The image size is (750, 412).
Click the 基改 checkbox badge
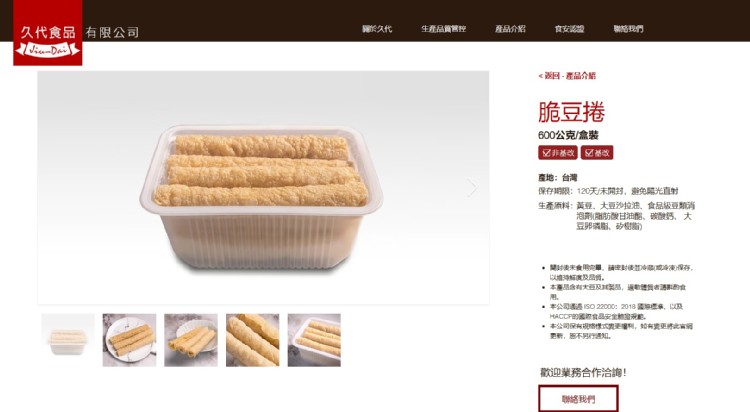click(597, 153)
